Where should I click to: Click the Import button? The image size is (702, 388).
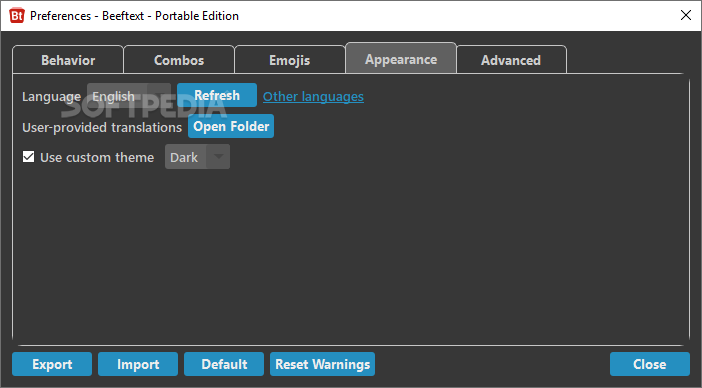(x=138, y=364)
